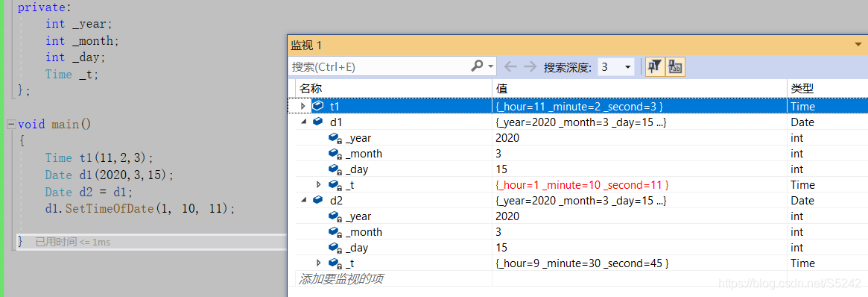
Task: Expand the _t member under d1
Action: click(318, 184)
